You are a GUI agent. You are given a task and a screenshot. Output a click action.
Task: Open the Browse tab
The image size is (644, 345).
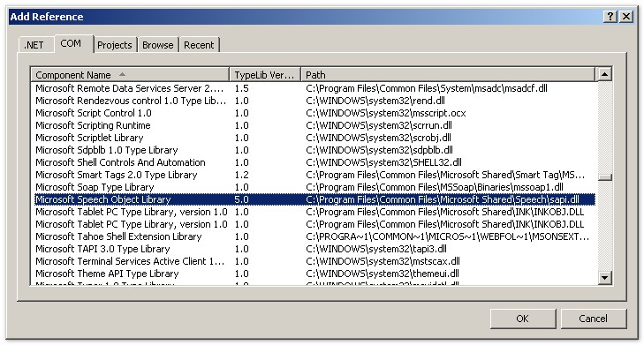158,45
